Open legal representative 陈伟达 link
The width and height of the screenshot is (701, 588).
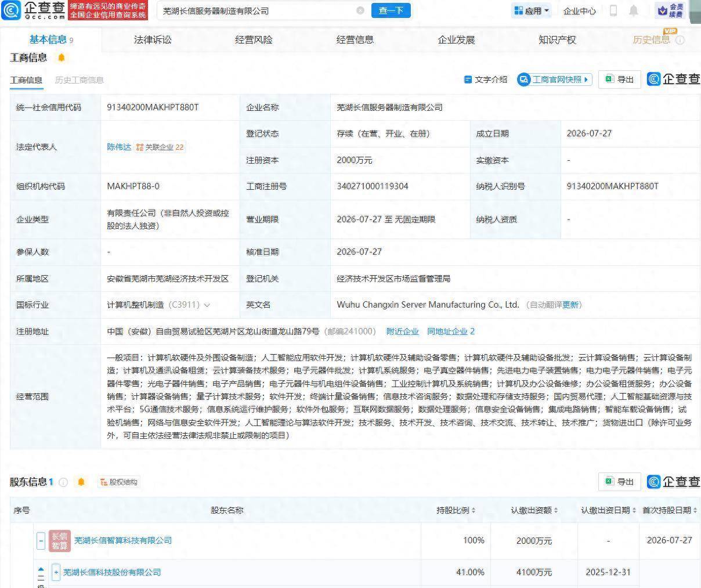pyautogui.click(x=119, y=147)
